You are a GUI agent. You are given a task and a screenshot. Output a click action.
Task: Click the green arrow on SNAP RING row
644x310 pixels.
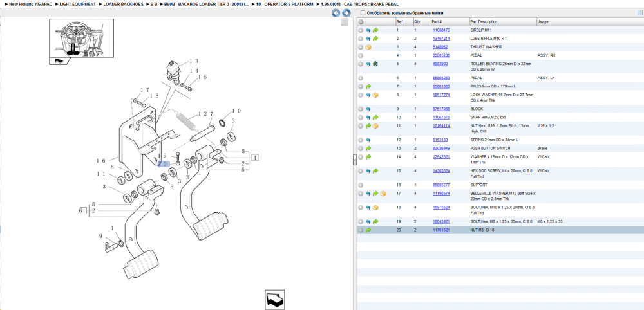point(375,118)
